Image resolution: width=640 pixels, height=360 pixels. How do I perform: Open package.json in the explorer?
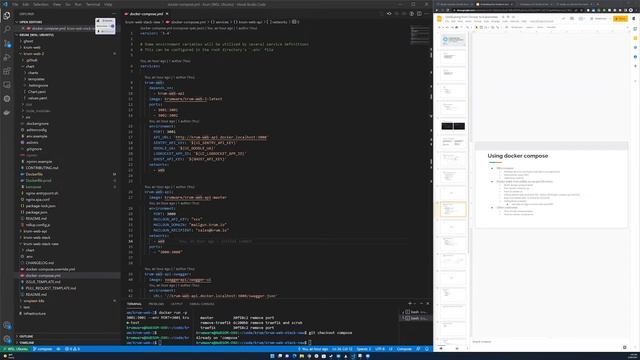(x=36, y=212)
